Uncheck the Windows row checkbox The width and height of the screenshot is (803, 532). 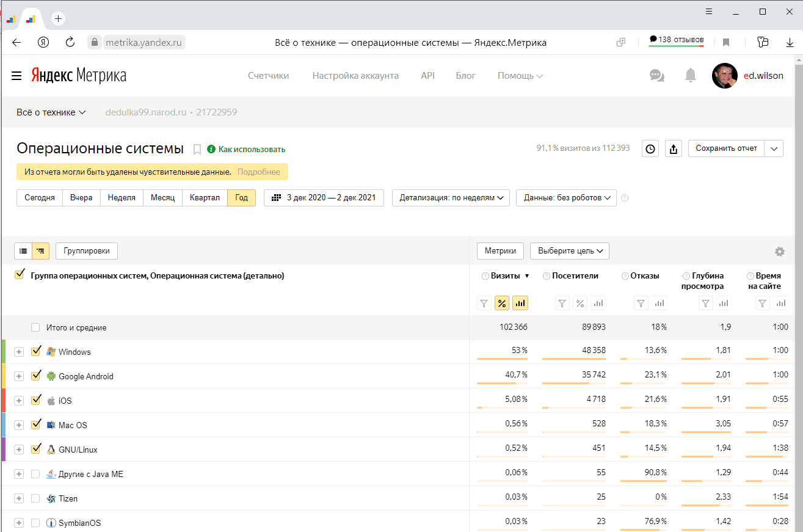click(36, 351)
